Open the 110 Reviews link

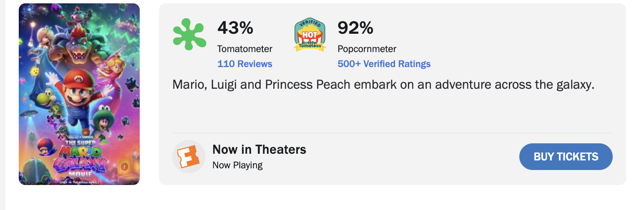click(x=245, y=64)
